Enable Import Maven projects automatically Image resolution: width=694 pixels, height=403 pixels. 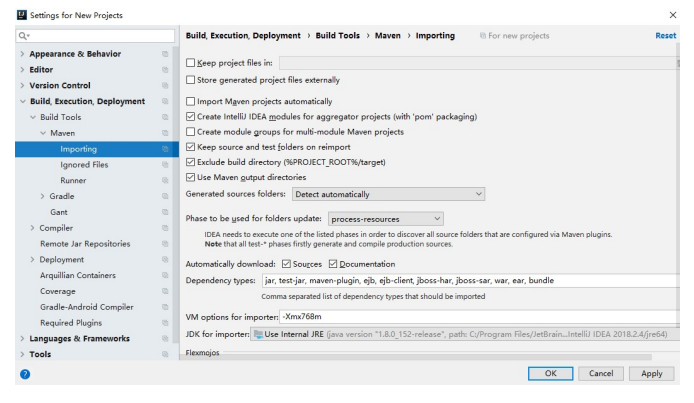coord(190,101)
